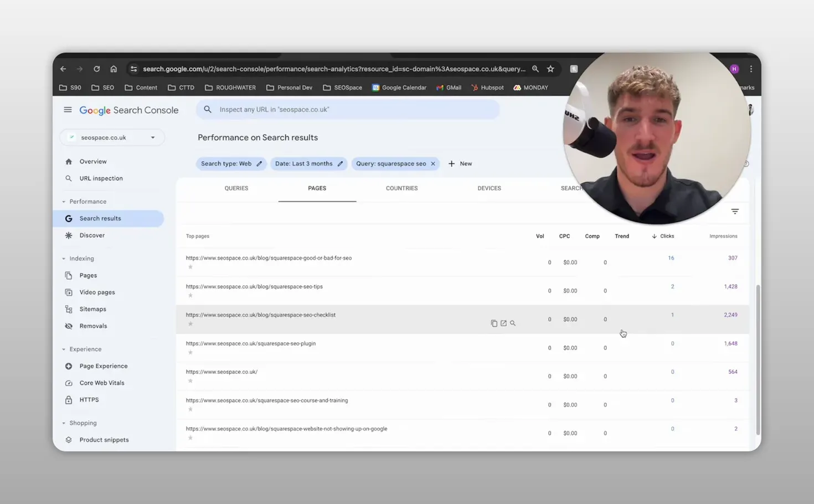Bookmark this page with the star icon
Viewport: 814px width, 504px height.
550,69
